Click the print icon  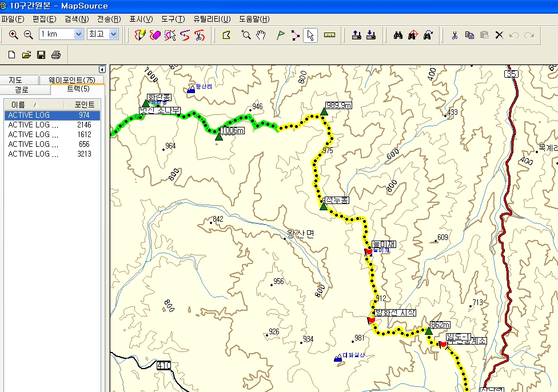point(56,55)
